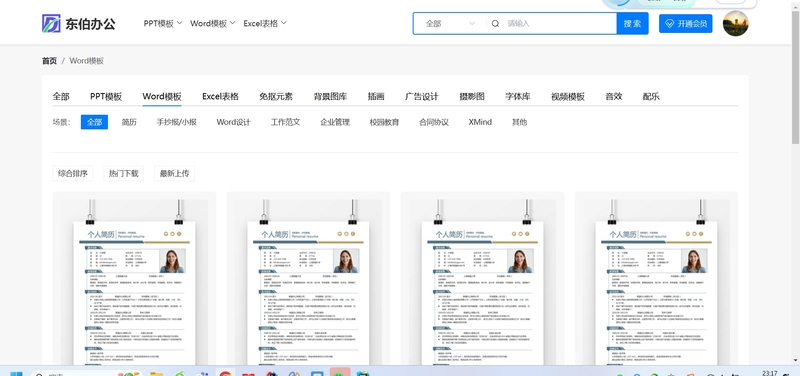Click the 开通会员 button
This screenshot has height=376, width=800.
point(685,23)
